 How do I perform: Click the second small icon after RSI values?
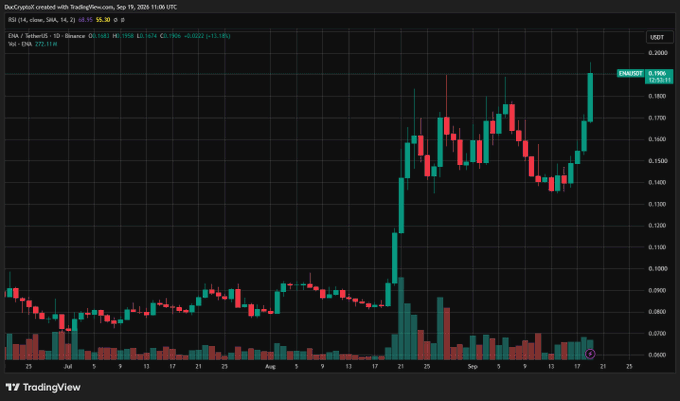pos(123,20)
